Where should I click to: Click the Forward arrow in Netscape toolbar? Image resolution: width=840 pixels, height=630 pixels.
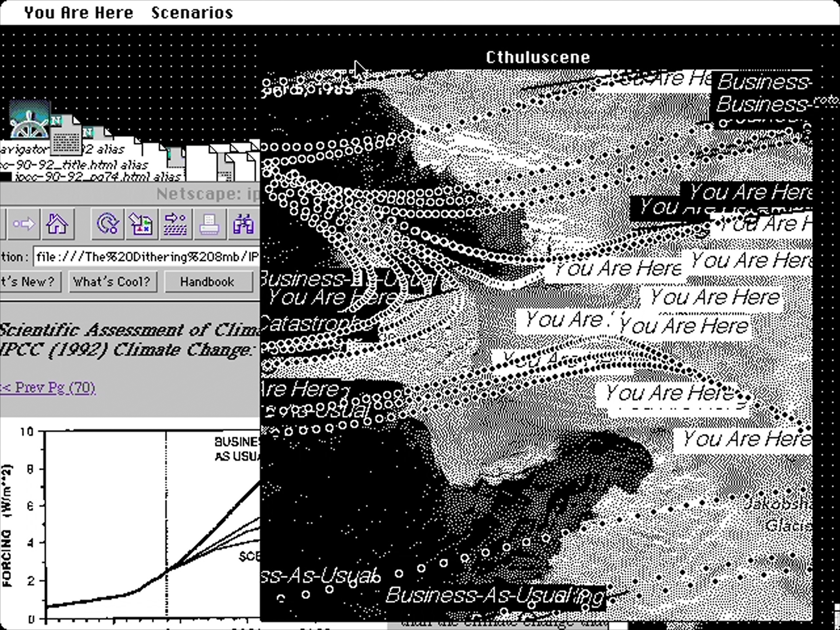24,224
